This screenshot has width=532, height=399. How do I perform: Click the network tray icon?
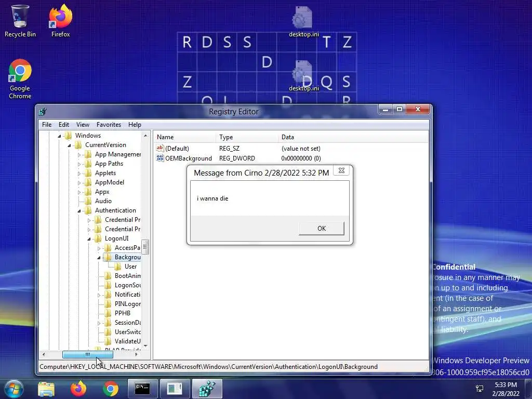tap(480, 389)
